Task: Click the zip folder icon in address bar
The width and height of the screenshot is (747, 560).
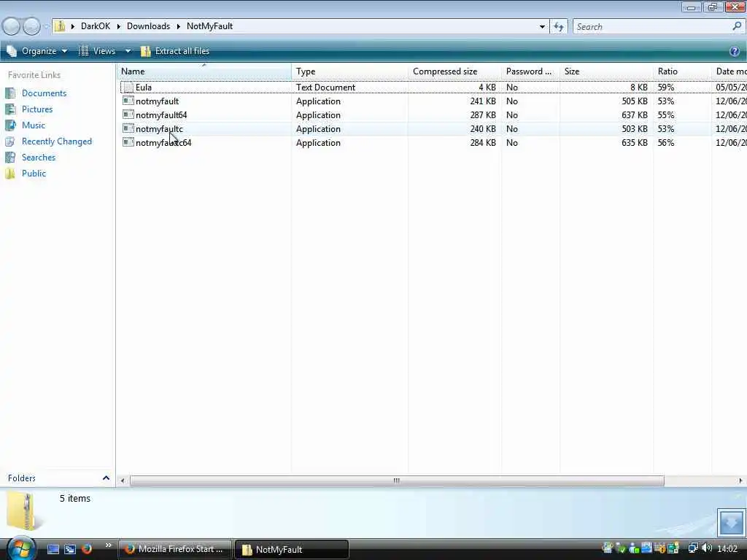Action: tap(60, 26)
